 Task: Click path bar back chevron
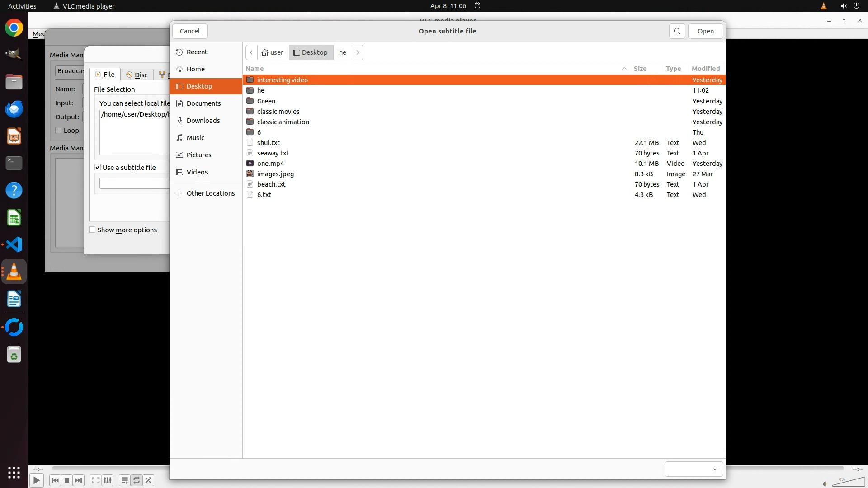pos(251,52)
